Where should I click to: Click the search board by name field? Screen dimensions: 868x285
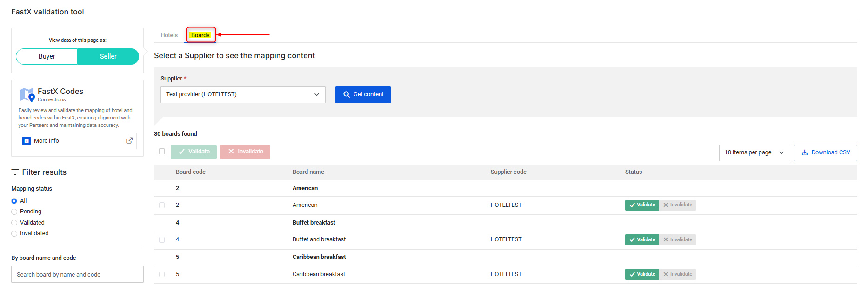tap(77, 275)
